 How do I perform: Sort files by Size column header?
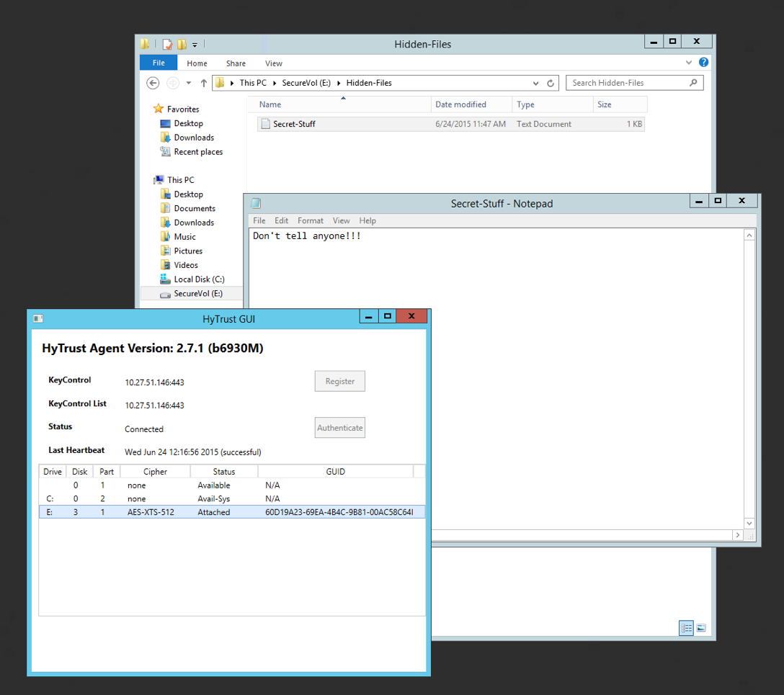620,104
